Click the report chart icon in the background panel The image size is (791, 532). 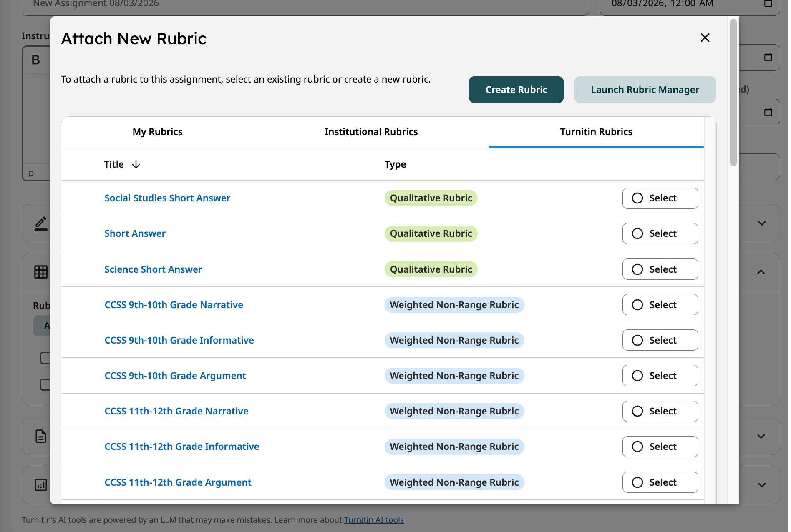[41, 485]
